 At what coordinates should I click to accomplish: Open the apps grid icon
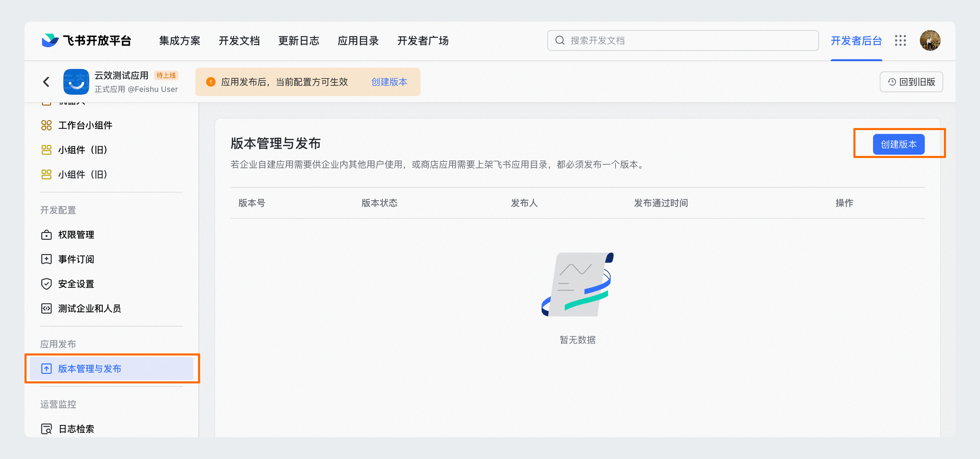click(x=900, y=40)
